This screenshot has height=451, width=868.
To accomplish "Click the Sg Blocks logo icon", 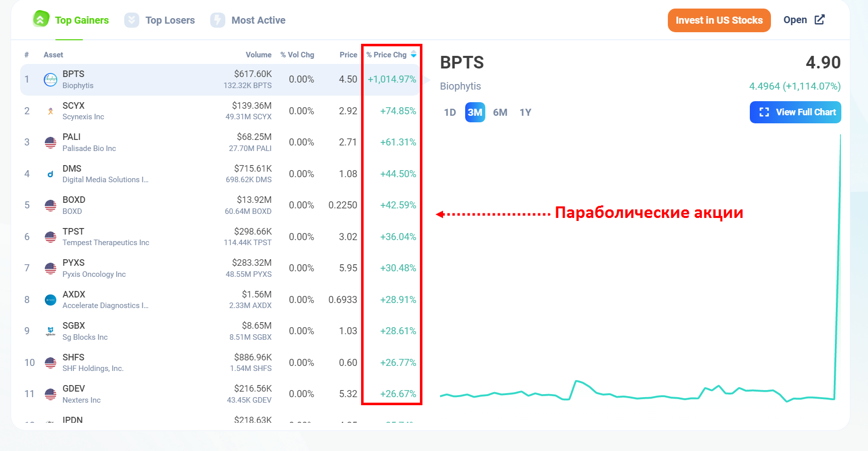I will (50, 331).
